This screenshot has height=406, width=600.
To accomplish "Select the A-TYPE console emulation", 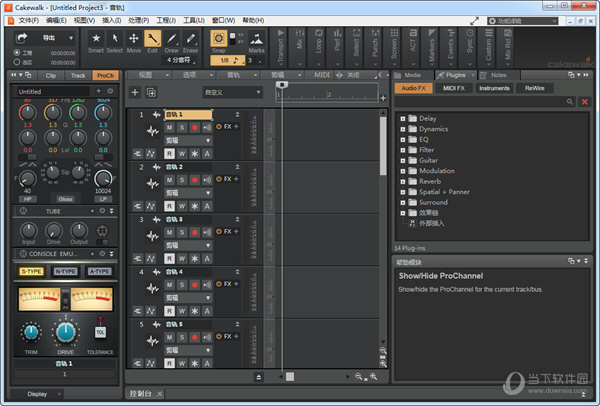I will [99, 271].
